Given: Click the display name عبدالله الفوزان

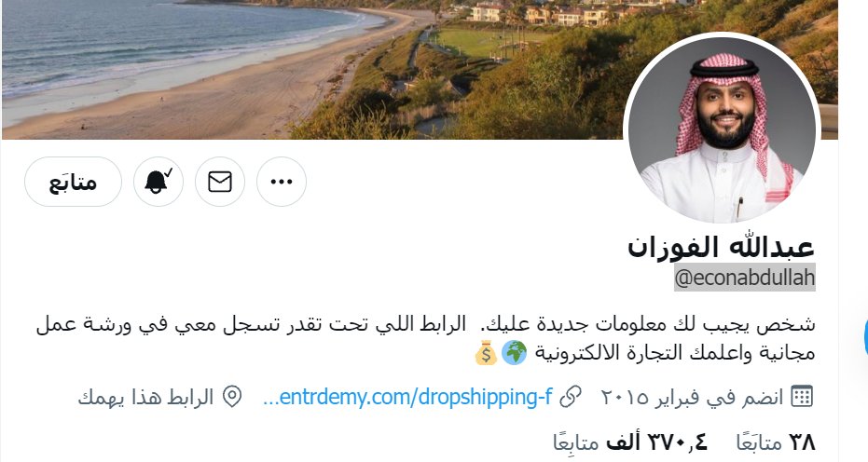Looking at the screenshot, I should coord(721,248).
